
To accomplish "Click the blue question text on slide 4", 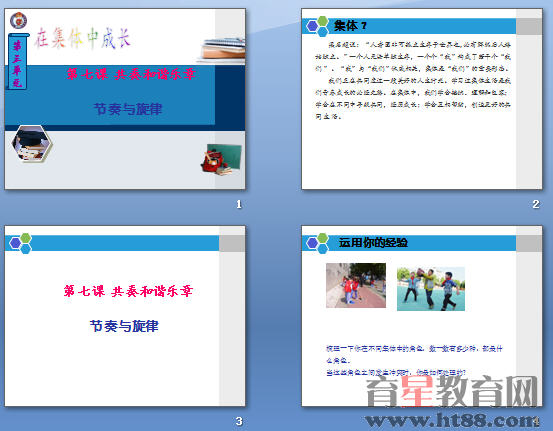I will 414,360.
